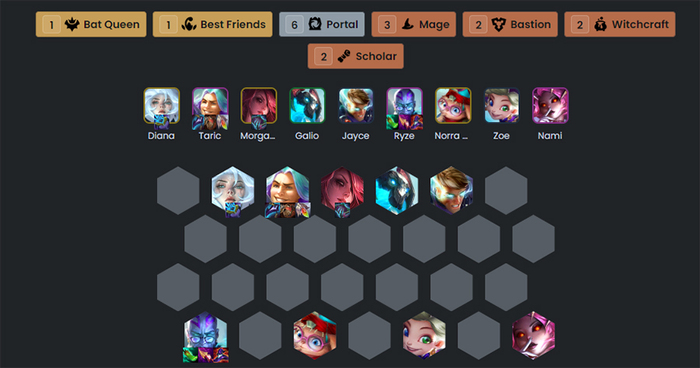Image resolution: width=700 pixels, height=368 pixels.
Task: Select the Scholar scroll icon
Action: click(344, 56)
